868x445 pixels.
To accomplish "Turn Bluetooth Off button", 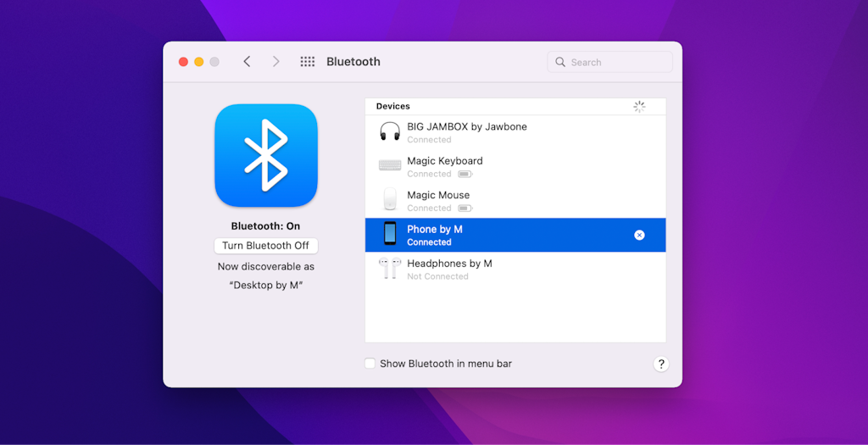I will pos(265,246).
